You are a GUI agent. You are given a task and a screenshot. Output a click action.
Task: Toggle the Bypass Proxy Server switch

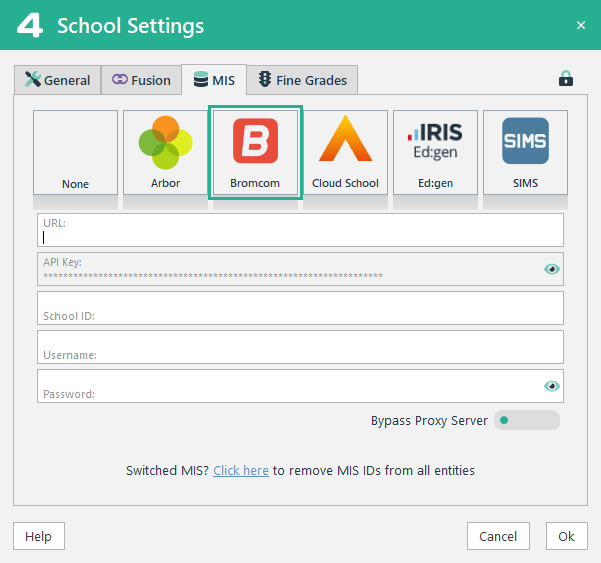[x=527, y=420]
